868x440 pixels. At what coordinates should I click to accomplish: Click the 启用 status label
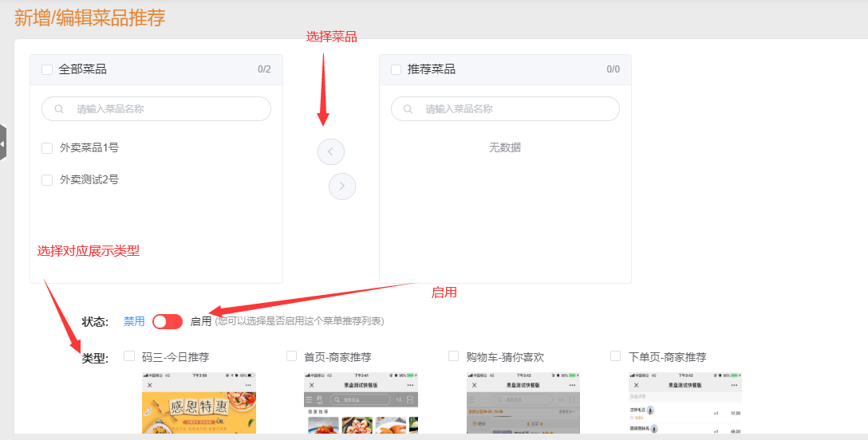point(201,321)
